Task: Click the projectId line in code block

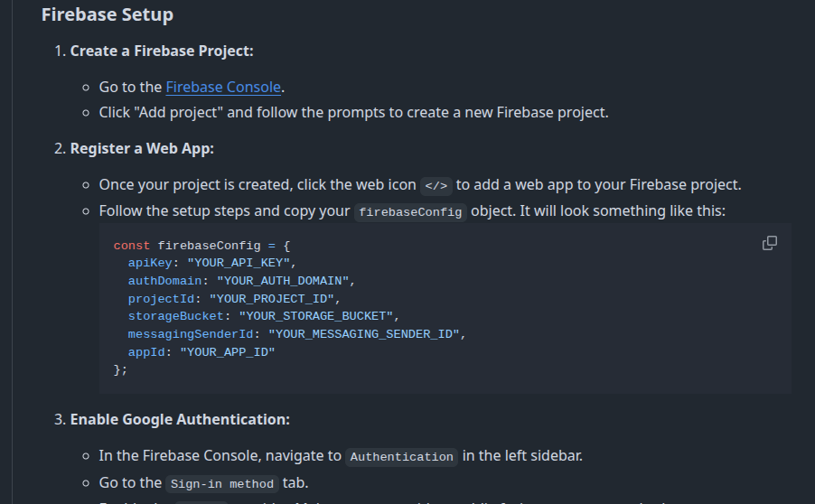Action: (x=234, y=299)
